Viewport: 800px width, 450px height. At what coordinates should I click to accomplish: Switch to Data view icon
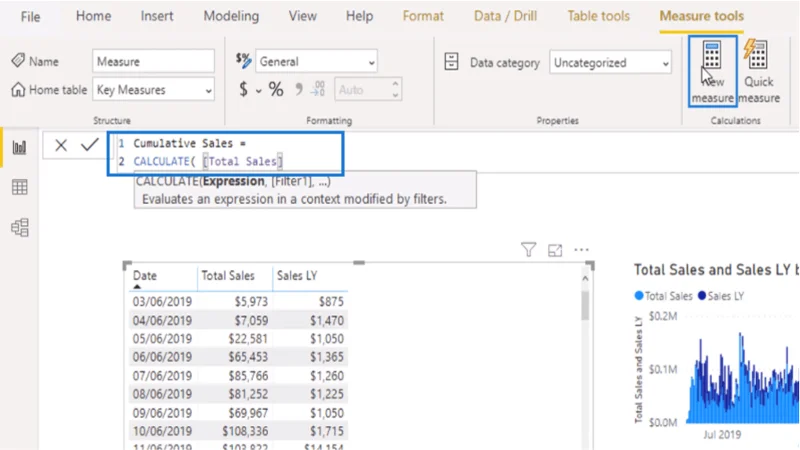click(19, 187)
